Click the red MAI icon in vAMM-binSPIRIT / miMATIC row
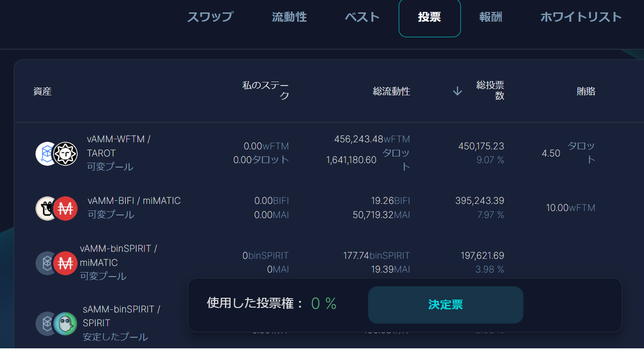Viewport: 644px width, 351px height. [x=65, y=263]
